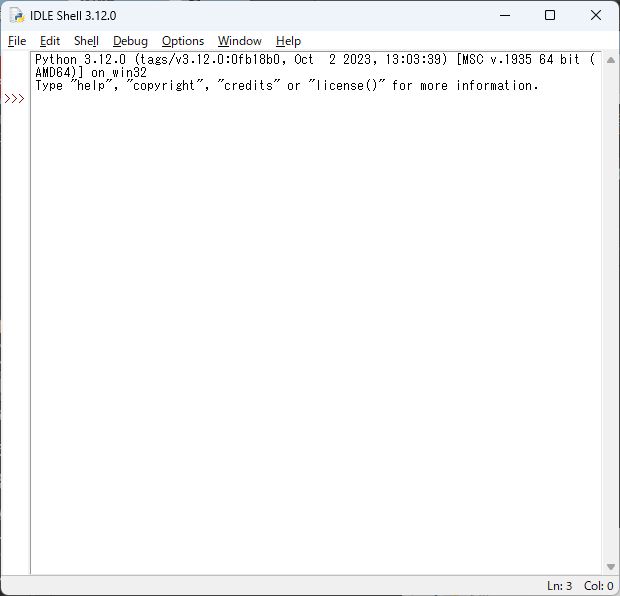Click the Ln: 3 status indicator
The image size is (620, 596).
560,586
